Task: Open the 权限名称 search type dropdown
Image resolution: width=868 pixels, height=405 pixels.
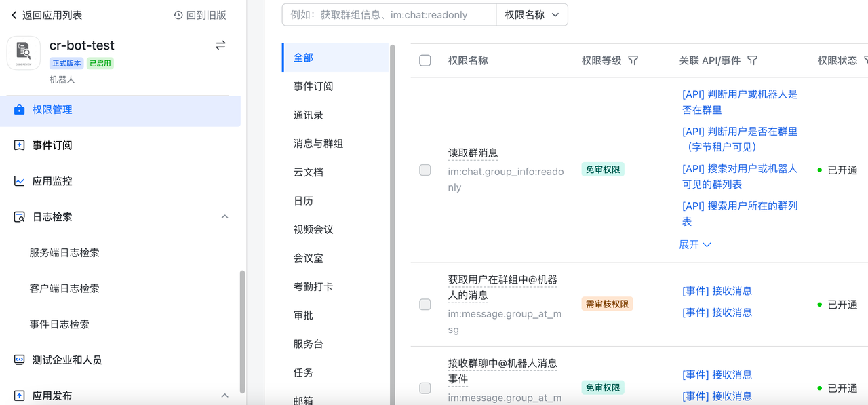Action: pos(532,14)
